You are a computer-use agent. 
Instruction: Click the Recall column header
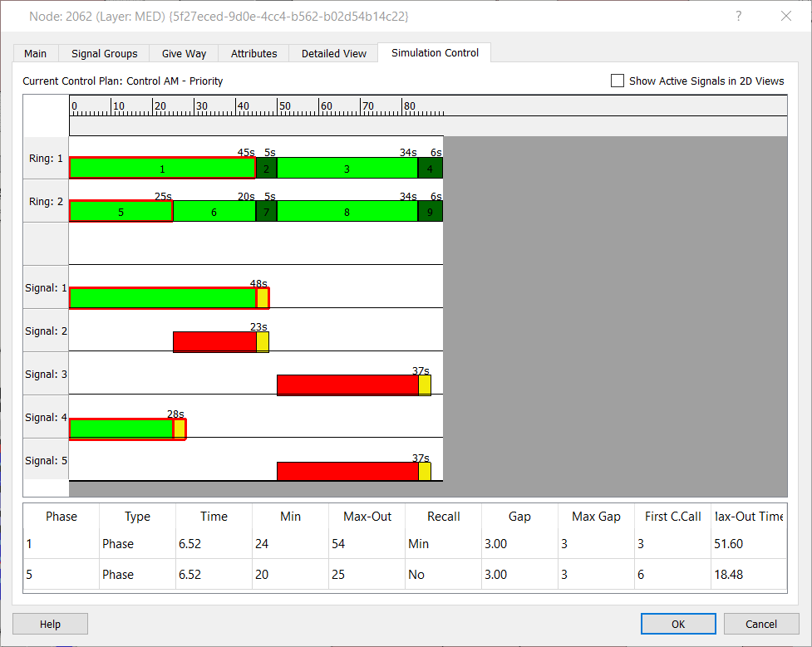[x=443, y=517]
